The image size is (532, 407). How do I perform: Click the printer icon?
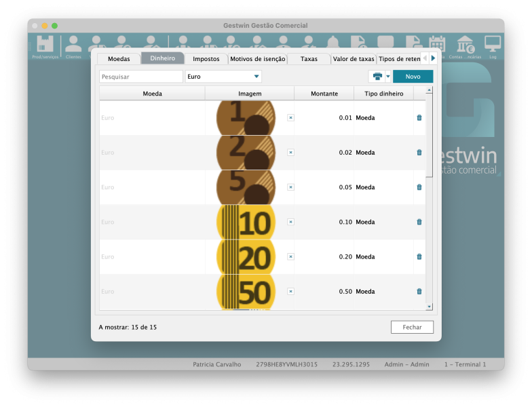point(377,77)
